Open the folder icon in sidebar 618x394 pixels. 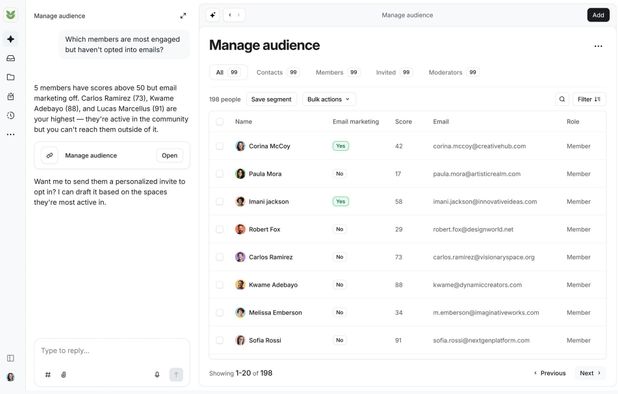pyautogui.click(x=11, y=77)
